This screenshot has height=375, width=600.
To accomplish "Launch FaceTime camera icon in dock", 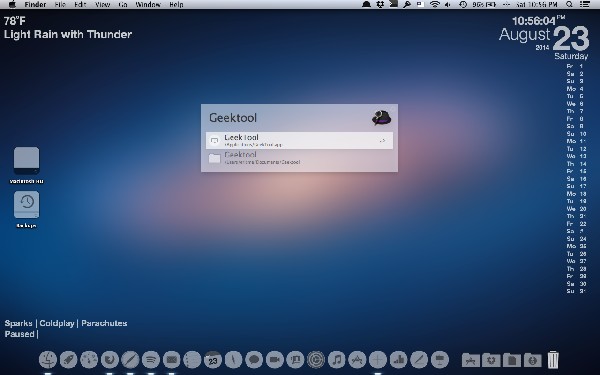I will (275, 360).
